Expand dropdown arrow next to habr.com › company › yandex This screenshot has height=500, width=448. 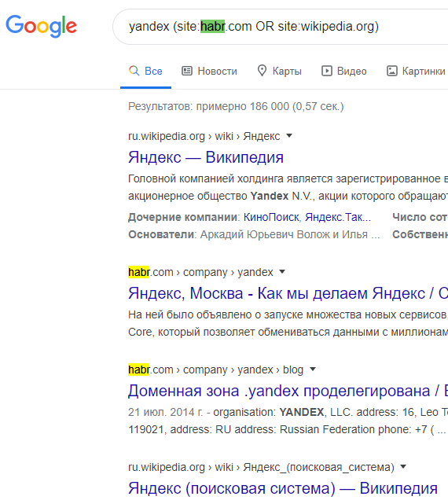[x=282, y=272]
